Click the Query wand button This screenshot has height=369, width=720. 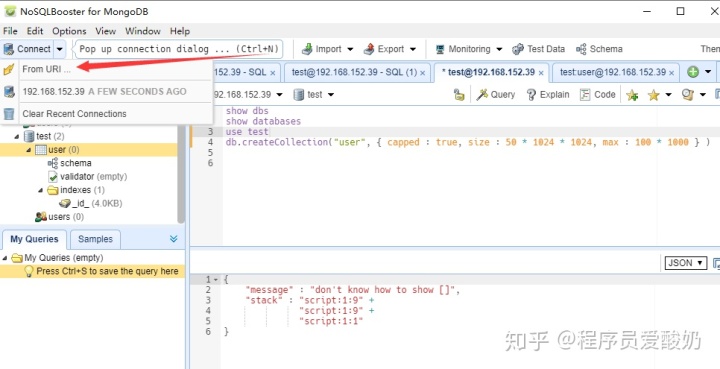tap(495, 95)
